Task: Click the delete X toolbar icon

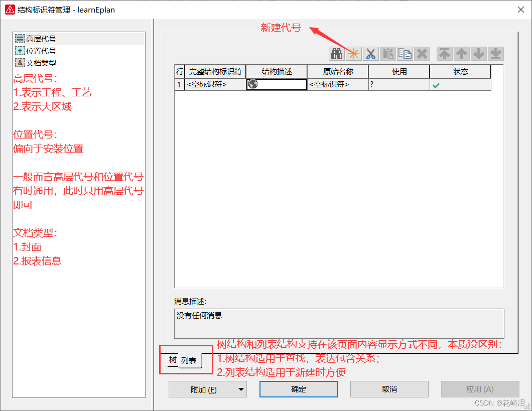Action: click(x=422, y=54)
